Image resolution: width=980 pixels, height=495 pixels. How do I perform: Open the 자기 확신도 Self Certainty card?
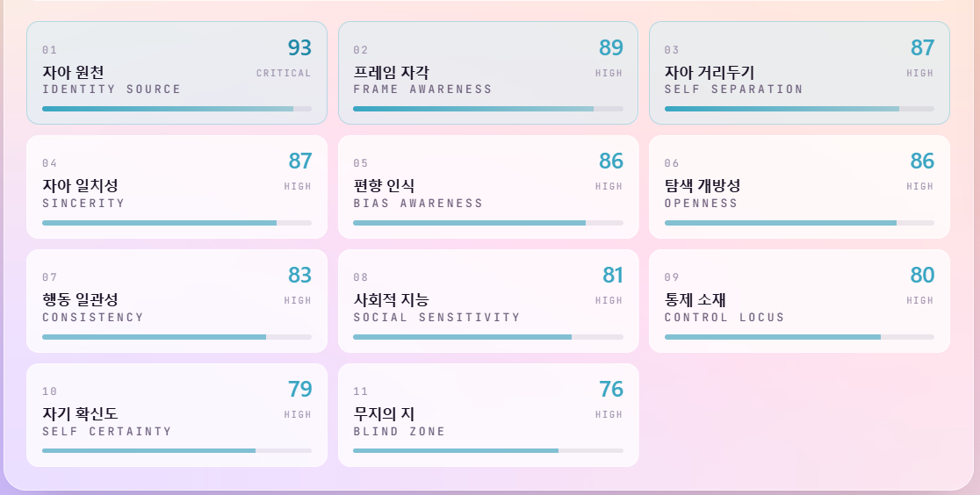coord(177,415)
